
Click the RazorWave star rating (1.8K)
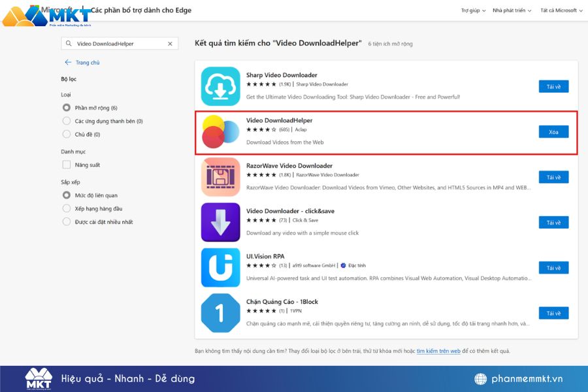tap(261, 175)
